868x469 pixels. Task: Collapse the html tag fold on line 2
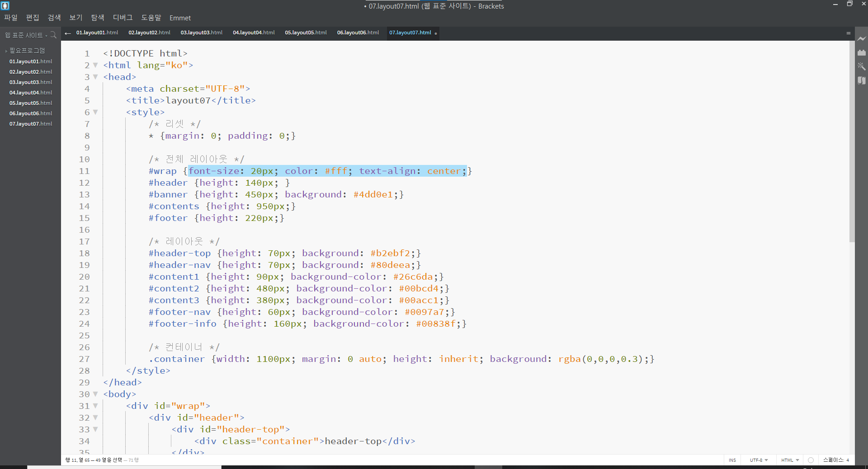tap(95, 65)
